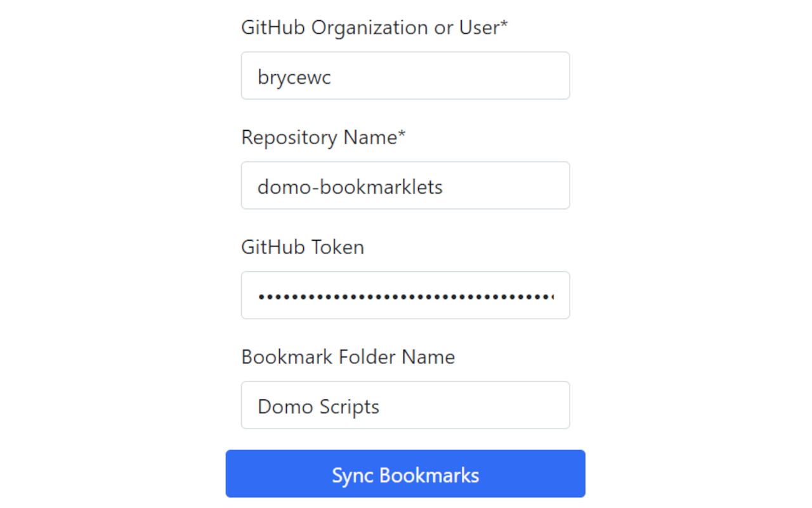Click the asterisk after 'Repository Name'
The width and height of the screenshot is (812, 508).
pyautogui.click(x=402, y=135)
